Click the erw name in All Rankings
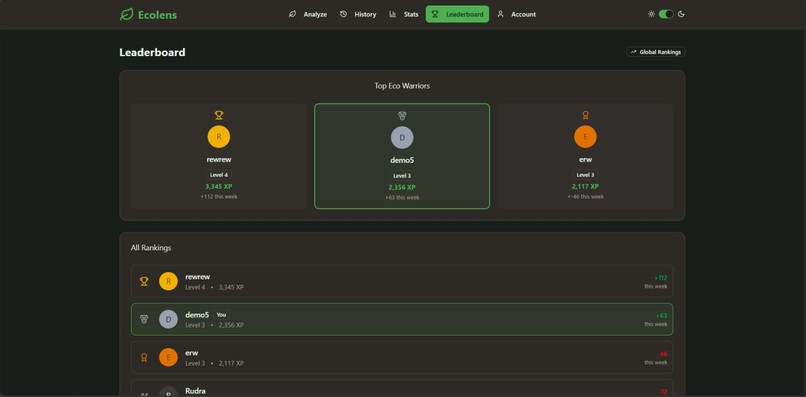This screenshot has height=397, width=806. (192, 353)
